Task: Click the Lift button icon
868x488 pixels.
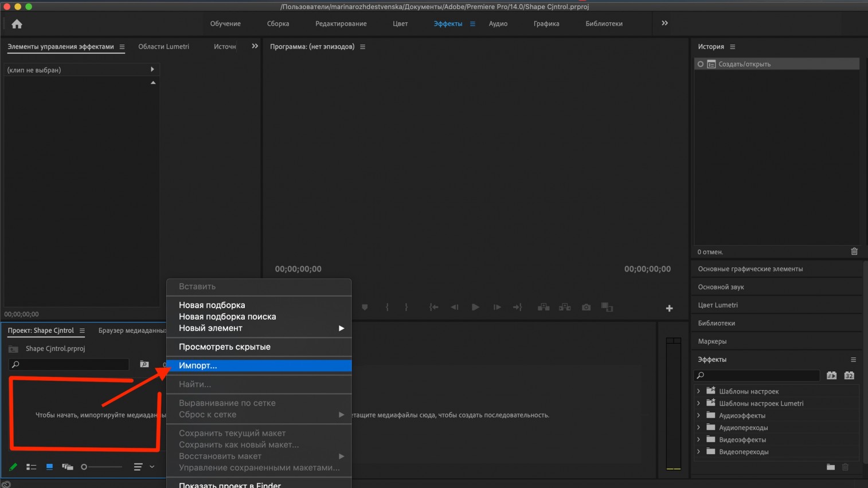Action: coord(544,308)
